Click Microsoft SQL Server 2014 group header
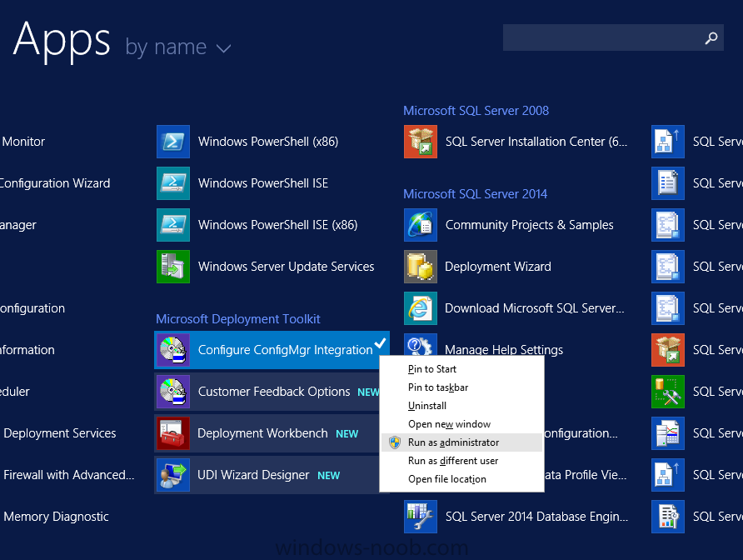The height and width of the screenshot is (560, 743). 475,194
